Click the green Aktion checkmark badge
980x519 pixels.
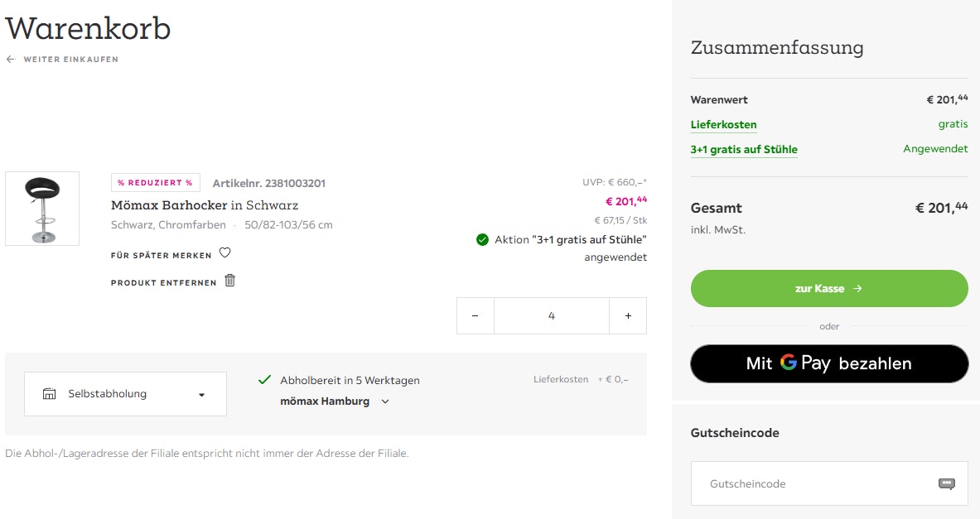(x=481, y=239)
